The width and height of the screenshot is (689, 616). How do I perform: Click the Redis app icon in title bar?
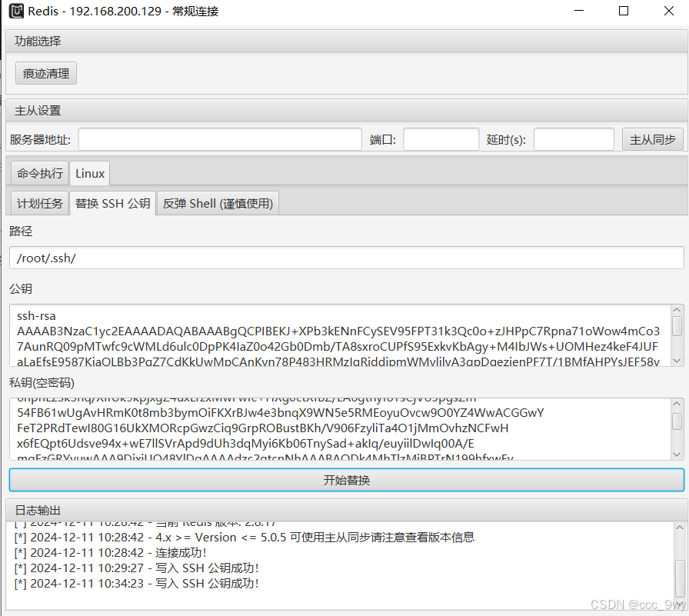tap(16, 11)
